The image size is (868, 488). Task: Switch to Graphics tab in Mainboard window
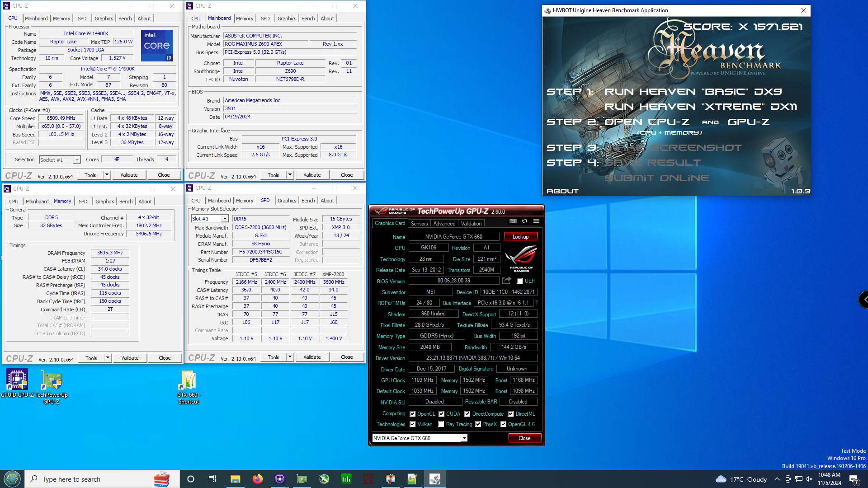coord(287,19)
